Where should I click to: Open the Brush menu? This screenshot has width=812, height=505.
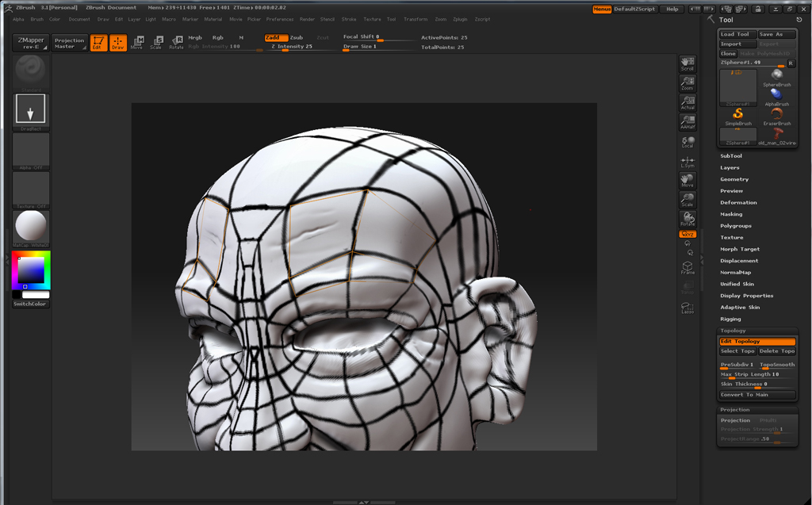[36, 19]
